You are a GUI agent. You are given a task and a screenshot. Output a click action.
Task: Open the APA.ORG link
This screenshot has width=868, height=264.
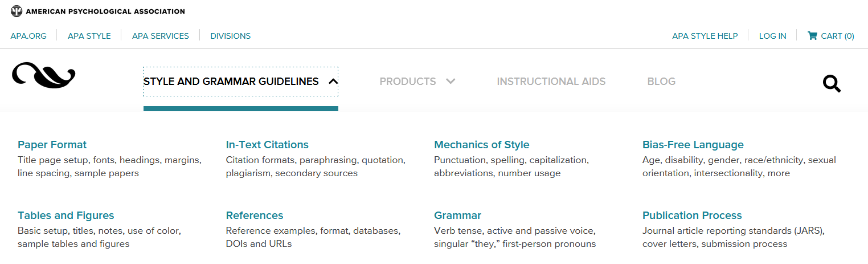pos(28,36)
